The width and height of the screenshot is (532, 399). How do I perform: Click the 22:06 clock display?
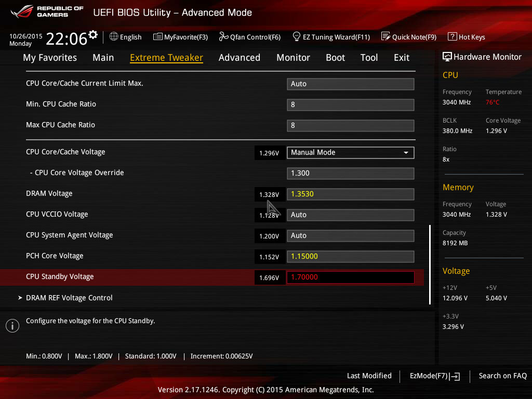pos(66,38)
